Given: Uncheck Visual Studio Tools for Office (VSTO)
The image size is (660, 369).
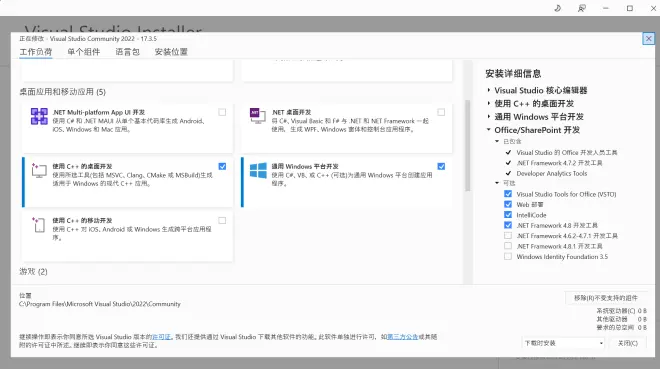Looking at the screenshot, I should 508,194.
